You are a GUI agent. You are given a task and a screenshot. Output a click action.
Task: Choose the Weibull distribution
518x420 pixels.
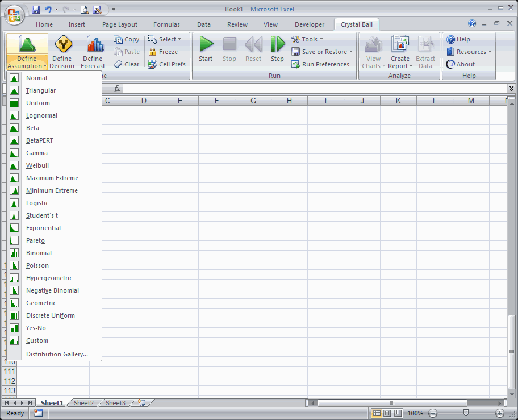click(37, 165)
